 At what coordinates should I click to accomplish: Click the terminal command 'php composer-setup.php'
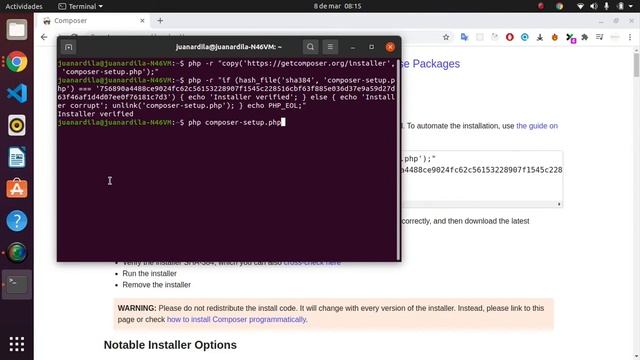(235, 122)
